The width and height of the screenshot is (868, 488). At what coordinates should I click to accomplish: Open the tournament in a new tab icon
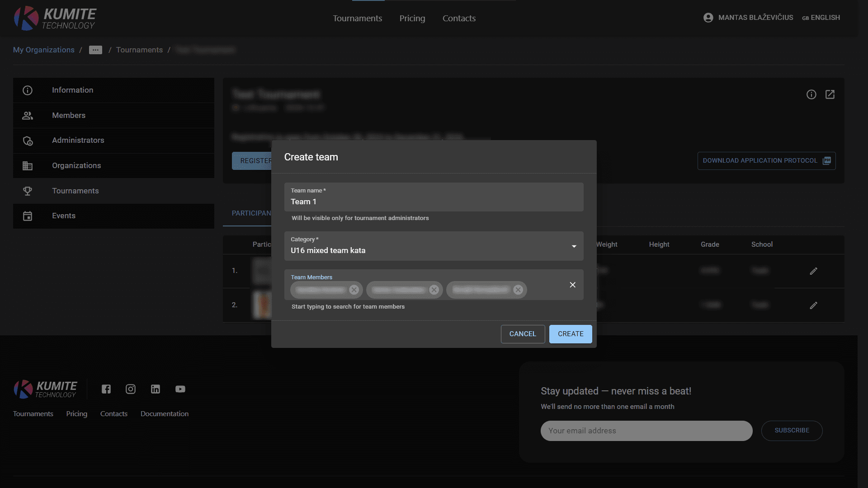coord(830,94)
